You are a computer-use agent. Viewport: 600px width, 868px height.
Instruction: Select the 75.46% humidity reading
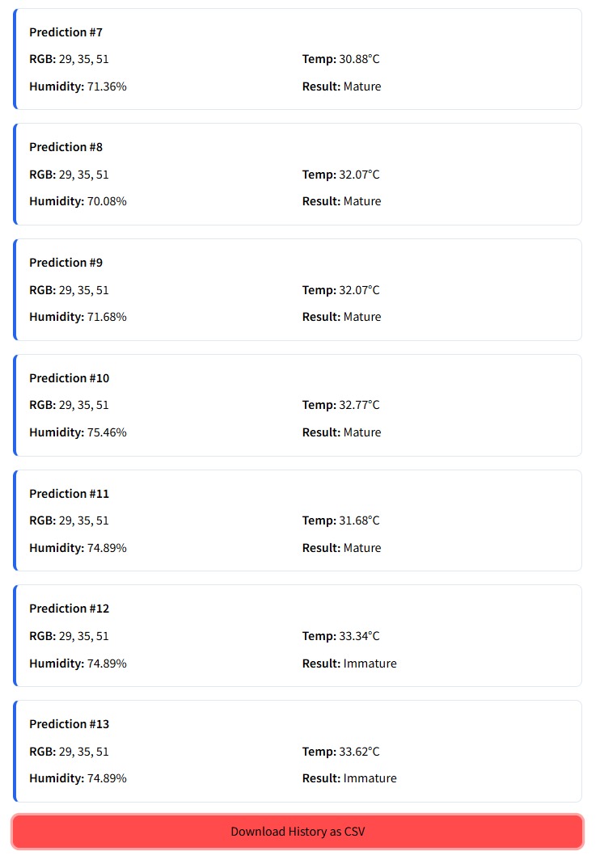pyautogui.click(x=107, y=432)
